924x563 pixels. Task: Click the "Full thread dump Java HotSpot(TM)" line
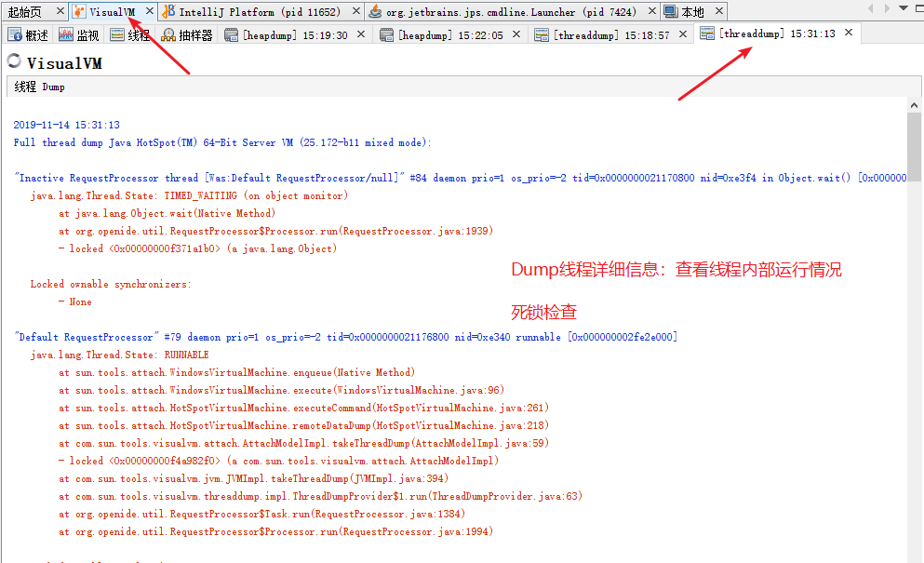click(x=222, y=142)
